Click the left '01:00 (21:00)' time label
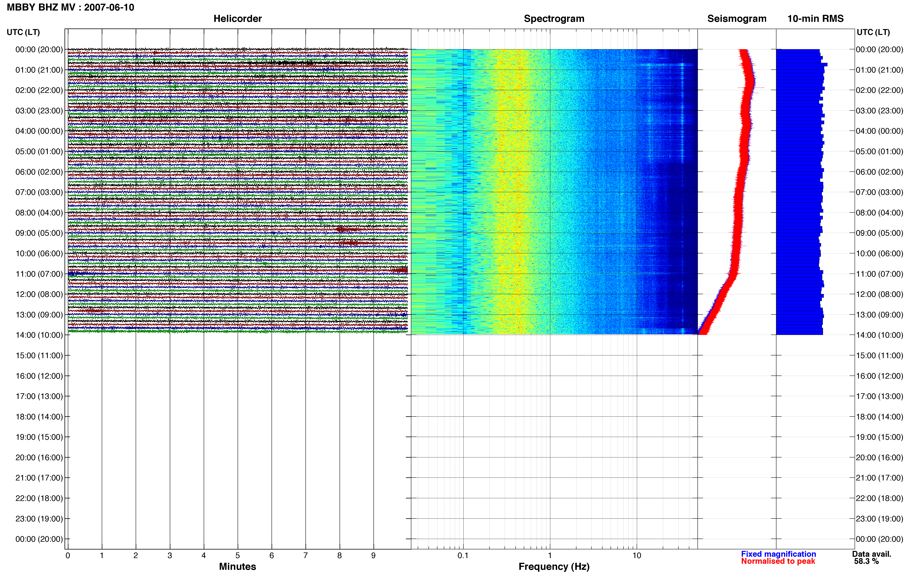 39,70
